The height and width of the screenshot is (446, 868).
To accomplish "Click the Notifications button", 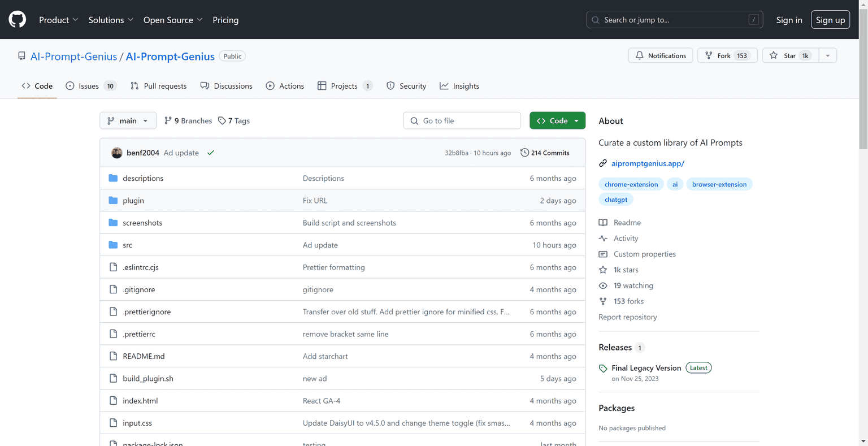I will [x=661, y=55].
